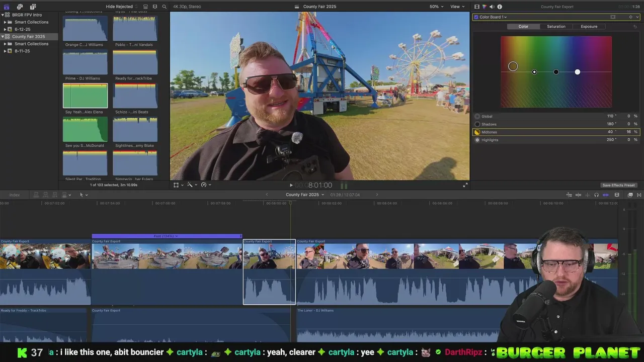
Task: Select the Schizo Beats audio clip
Action: (135, 96)
